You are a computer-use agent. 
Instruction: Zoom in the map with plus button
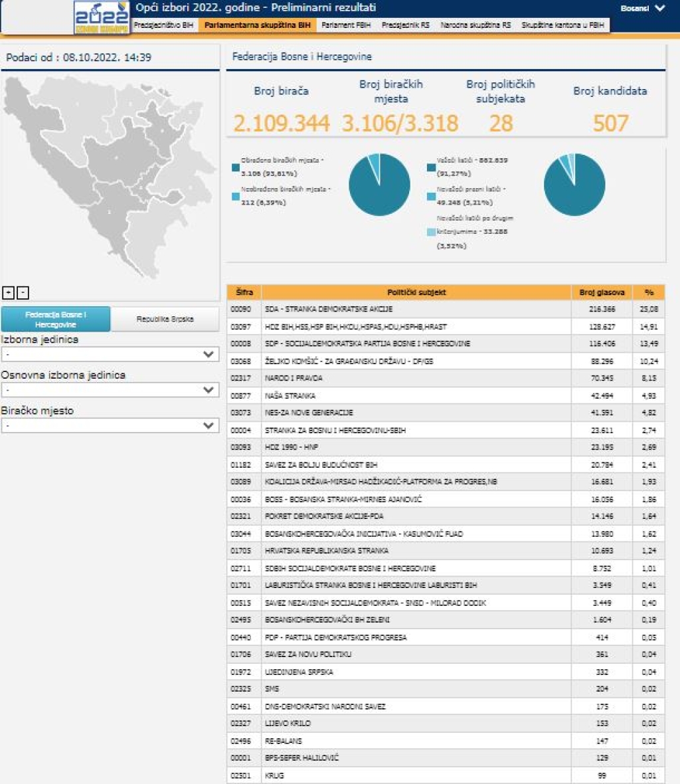pos(9,292)
